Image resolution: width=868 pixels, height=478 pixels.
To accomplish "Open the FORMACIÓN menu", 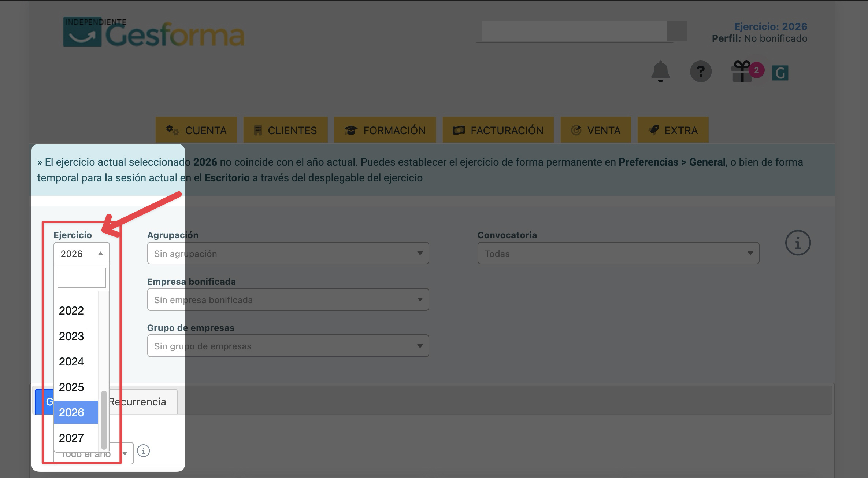I will coord(385,130).
